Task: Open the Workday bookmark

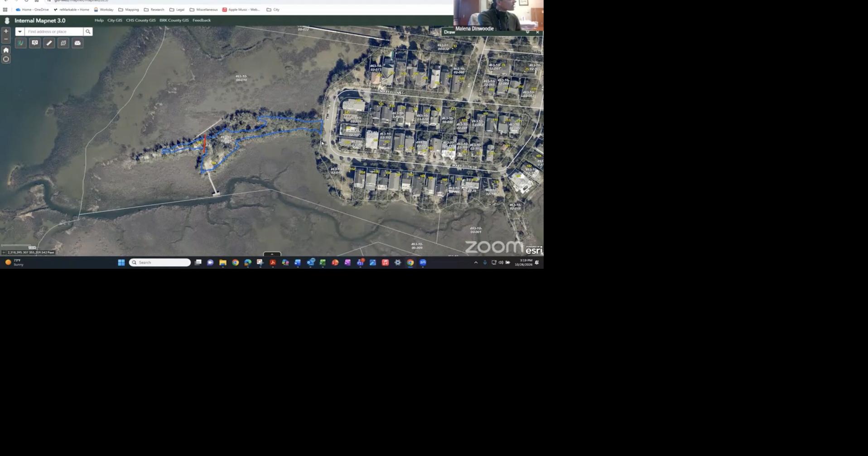Action: tap(104, 10)
